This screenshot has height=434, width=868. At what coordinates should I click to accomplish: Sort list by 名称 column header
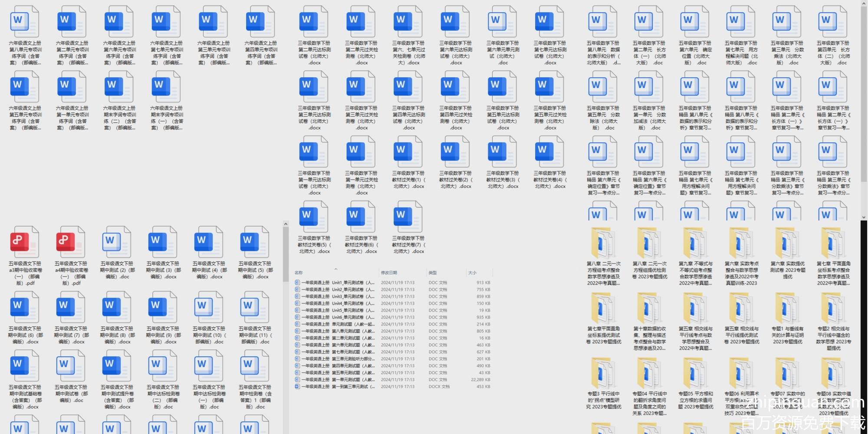tap(299, 273)
